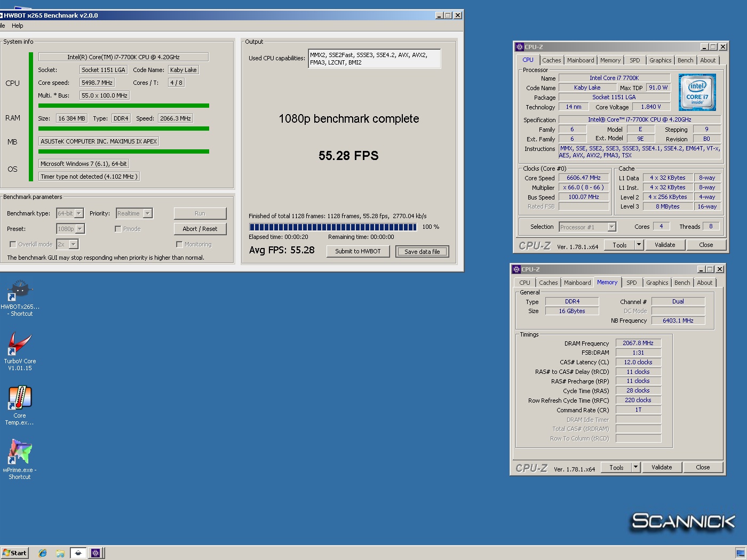Screen dimensions: 747x560
Task: Click 55.28 FPS result text
Action: pyautogui.click(x=348, y=156)
